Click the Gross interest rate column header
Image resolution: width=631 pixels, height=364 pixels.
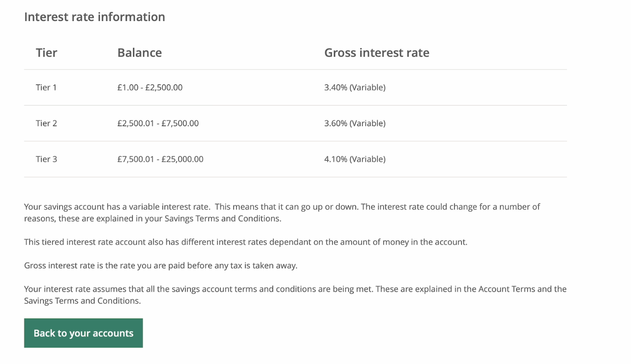click(x=377, y=53)
